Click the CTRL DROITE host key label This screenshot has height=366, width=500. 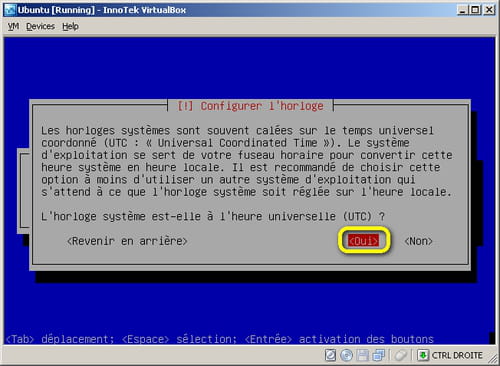coord(457,356)
